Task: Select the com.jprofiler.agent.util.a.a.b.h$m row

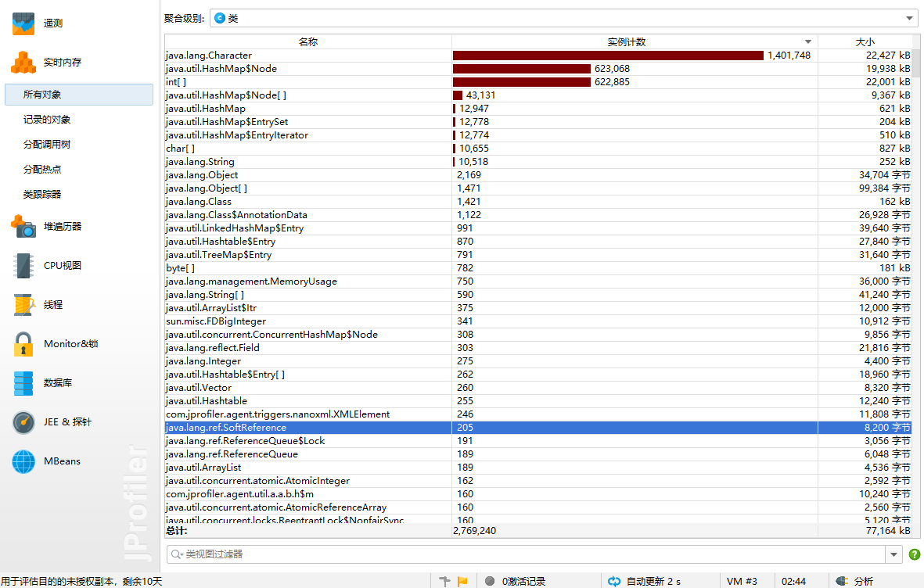Action: click(538, 494)
